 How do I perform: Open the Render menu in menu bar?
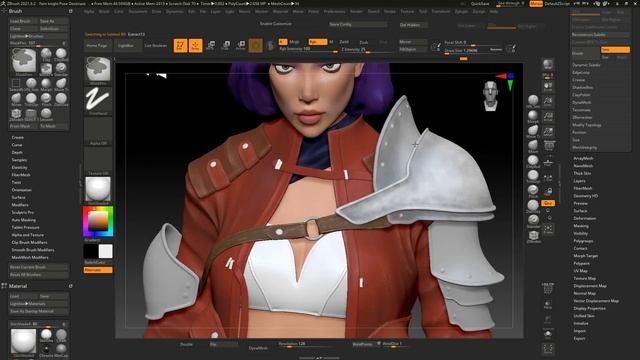click(356, 12)
